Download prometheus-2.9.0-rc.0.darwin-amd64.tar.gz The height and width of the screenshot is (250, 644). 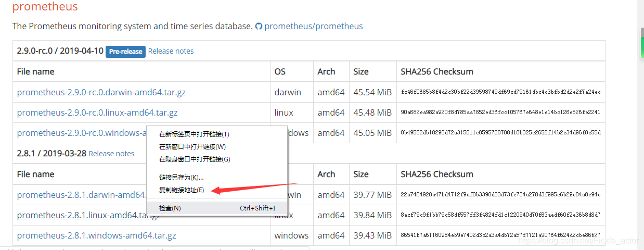101,92
